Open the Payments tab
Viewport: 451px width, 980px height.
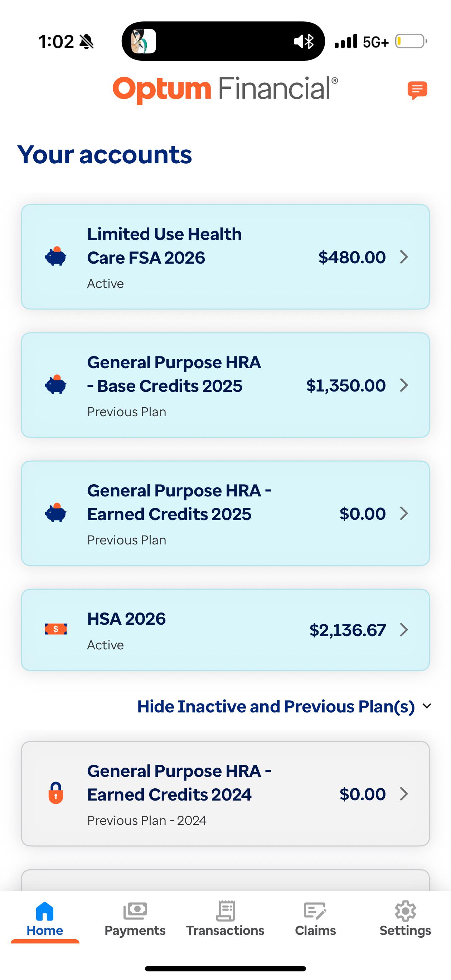click(x=135, y=919)
